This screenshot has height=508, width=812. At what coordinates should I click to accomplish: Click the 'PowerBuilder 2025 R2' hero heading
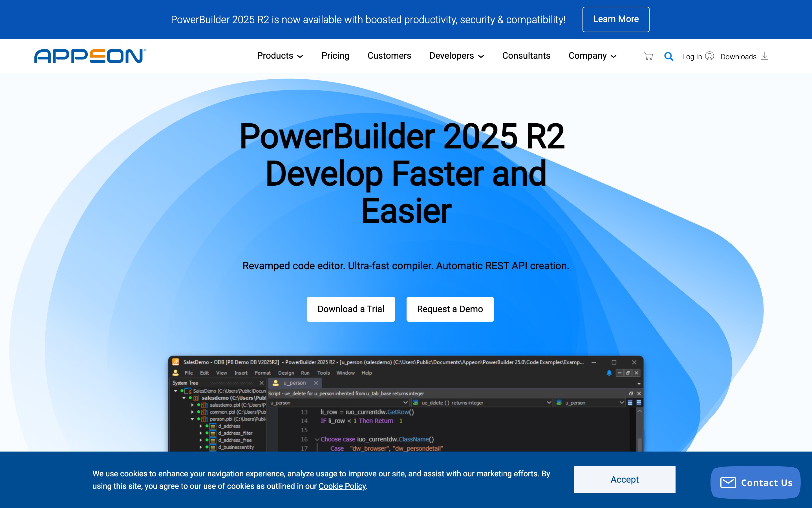(x=402, y=136)
